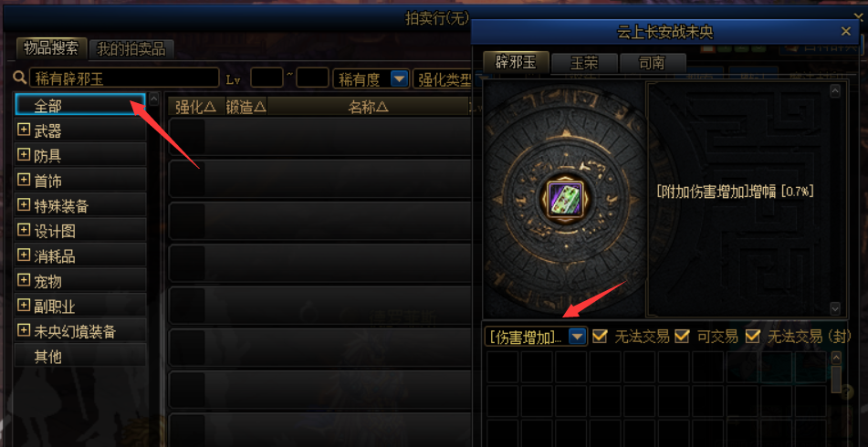Toggle the 无法交易 (封) checkbox
This screenshot has width=868, height=447.
point(752,336)
